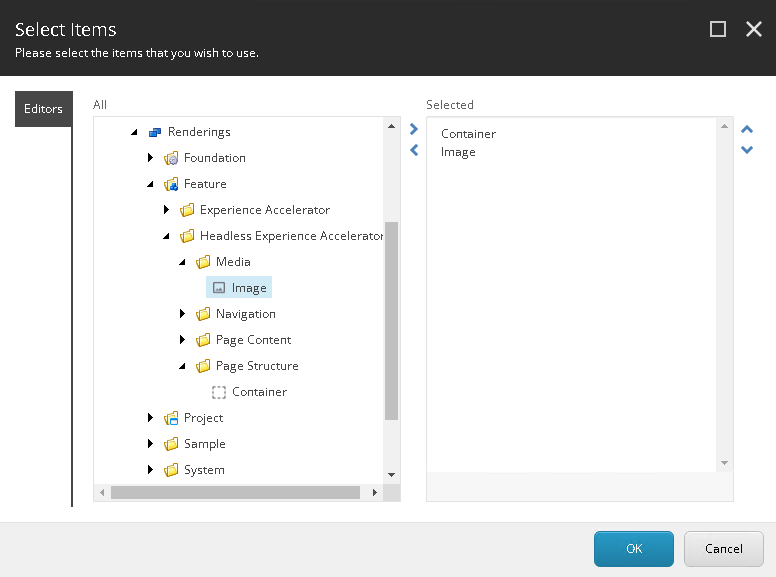Click the Experience Accelerator folder icon
776x577 pixels.
[187, 210]
